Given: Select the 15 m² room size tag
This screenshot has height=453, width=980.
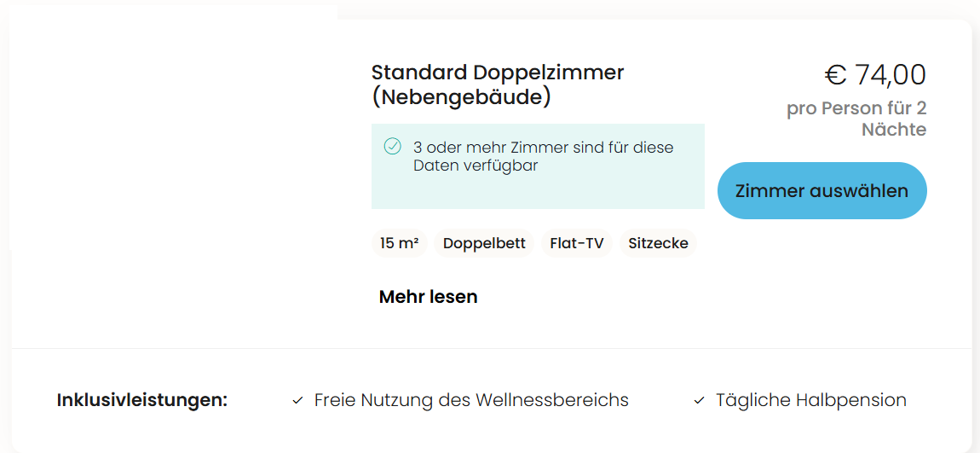Looking at the screenshot, I should coord(400,243).
